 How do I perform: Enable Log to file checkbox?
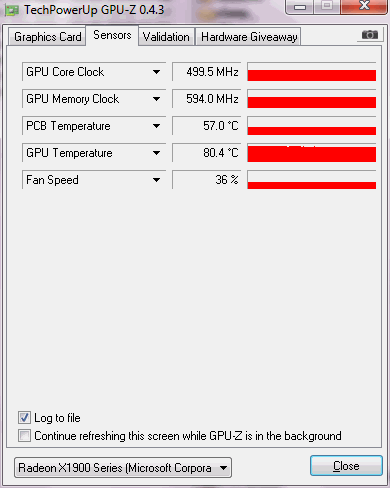click(24, 418)
